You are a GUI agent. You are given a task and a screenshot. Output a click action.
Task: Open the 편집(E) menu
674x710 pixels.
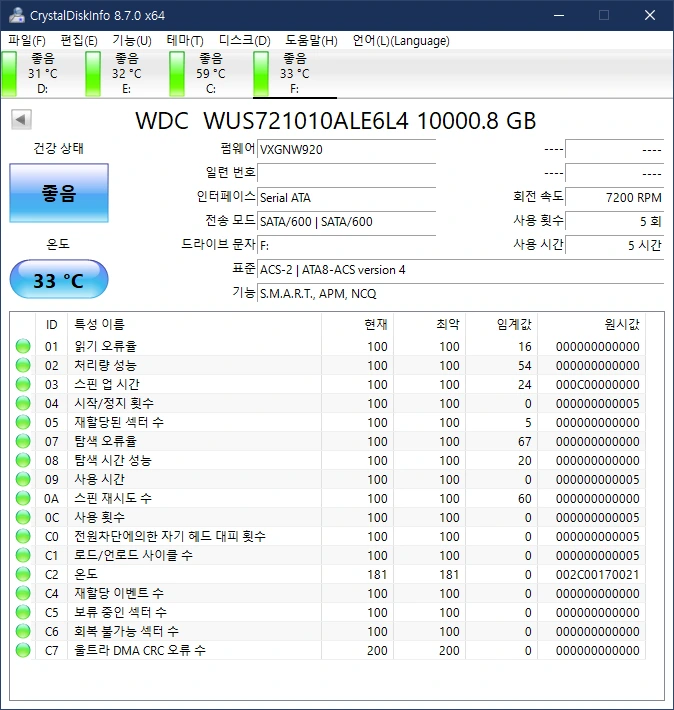[79, 41]
